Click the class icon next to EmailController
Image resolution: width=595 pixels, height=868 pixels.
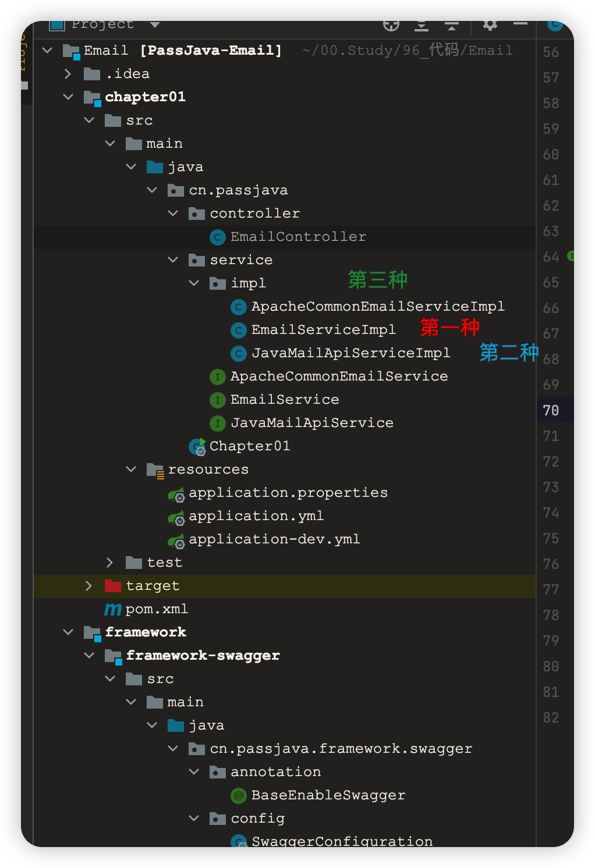click(x=217, y=237)
